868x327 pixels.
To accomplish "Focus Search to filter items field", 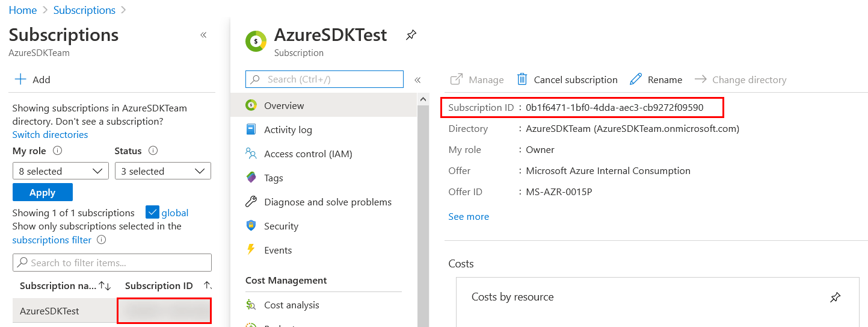I will [x=112, y=263].
